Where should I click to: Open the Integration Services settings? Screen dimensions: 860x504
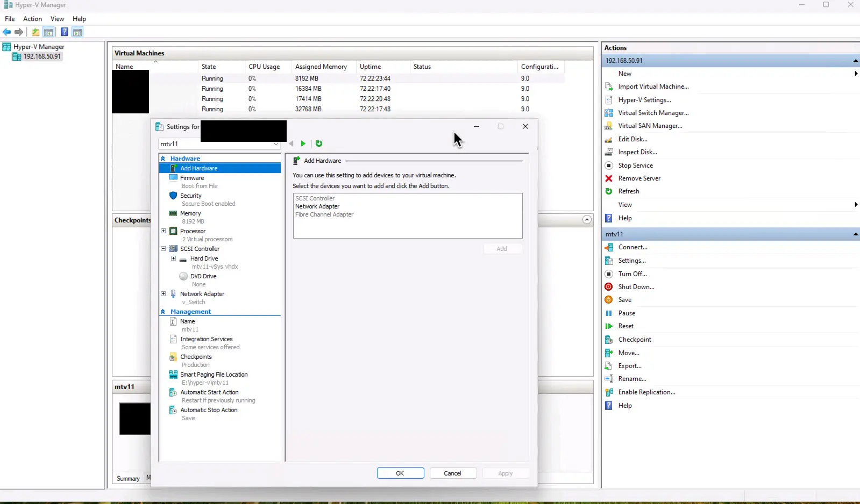(x=207, y=339)
